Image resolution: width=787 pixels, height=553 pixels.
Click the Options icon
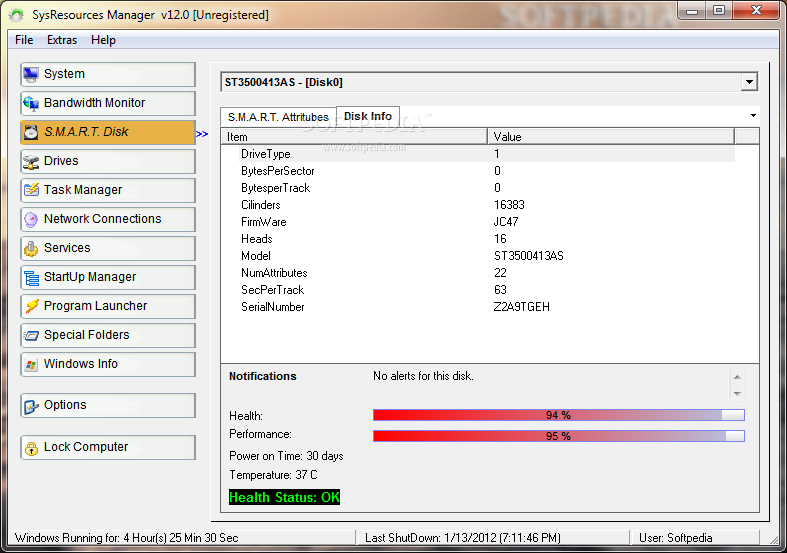coord(31,405)
